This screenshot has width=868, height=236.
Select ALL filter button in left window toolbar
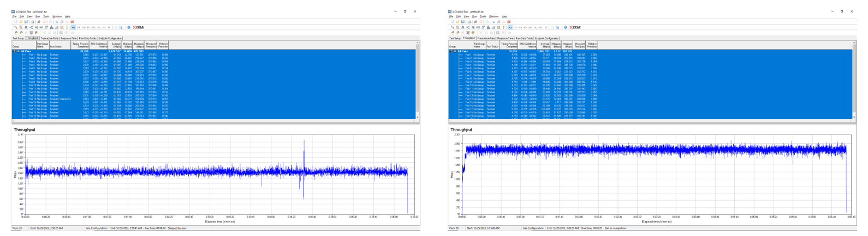coord(74,27)
